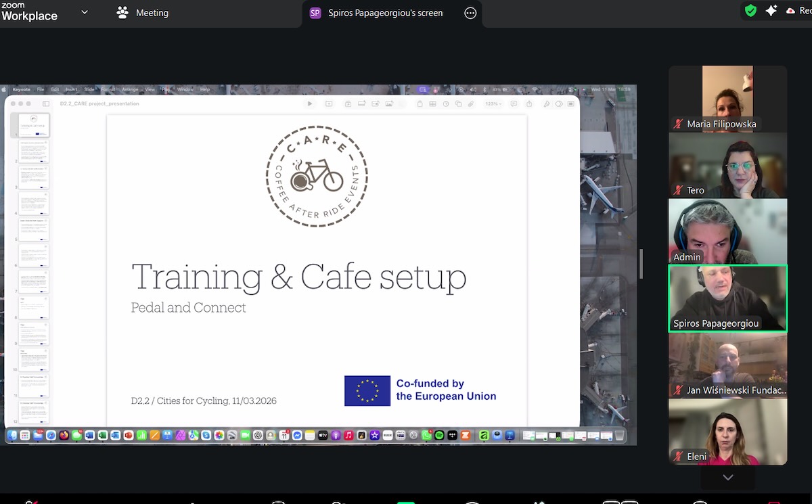The width and height of the screenshot is (812, 504).
Task: Open the AI Companion sparkle icon
Action: pos(771,11)
